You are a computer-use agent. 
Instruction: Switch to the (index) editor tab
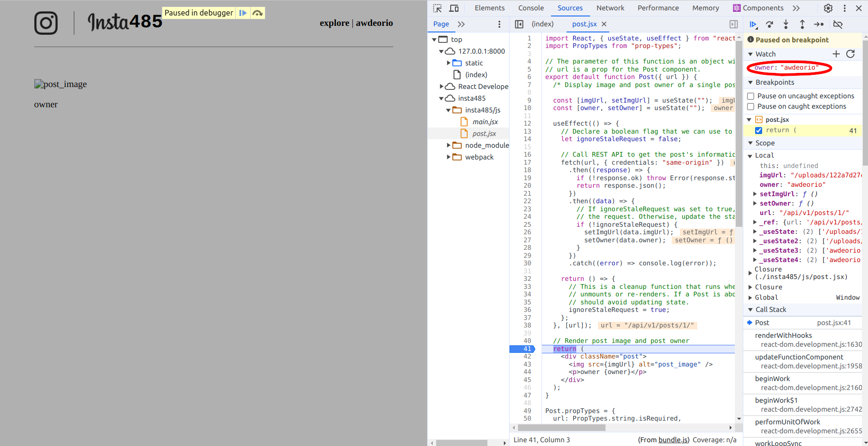tap(542, 24)
